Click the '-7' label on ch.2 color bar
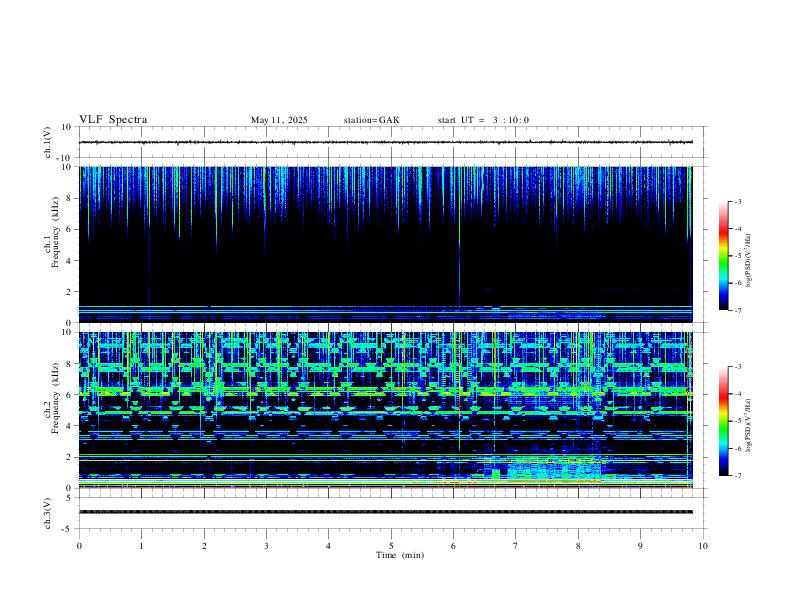Screen dimensions: 792x612 coord(737,476)
